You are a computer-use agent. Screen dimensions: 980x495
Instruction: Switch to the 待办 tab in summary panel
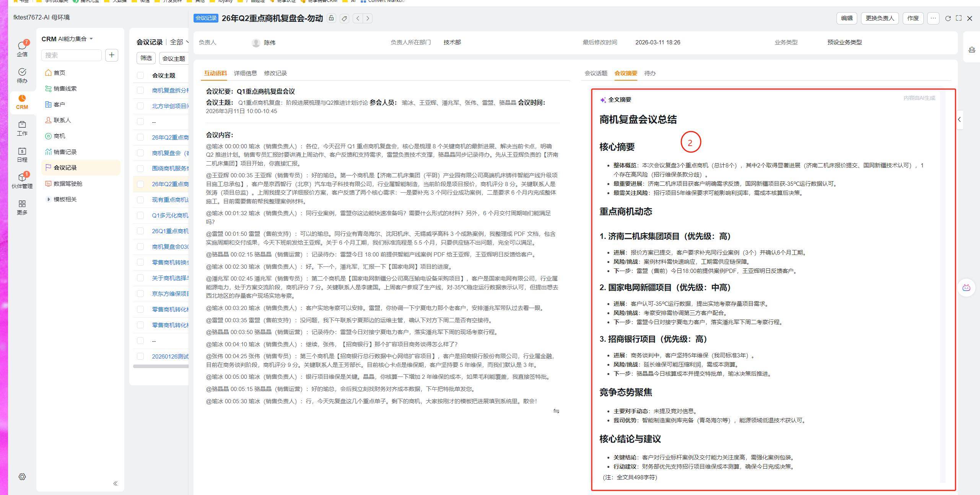tap(650, 73)
